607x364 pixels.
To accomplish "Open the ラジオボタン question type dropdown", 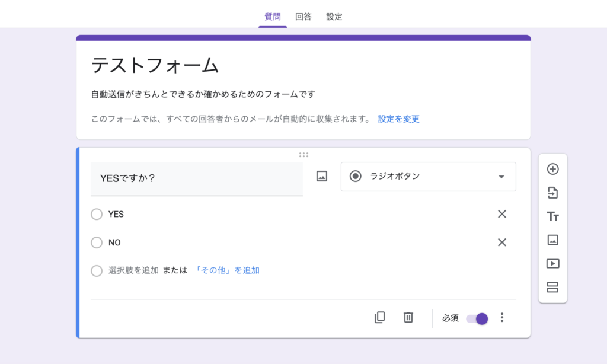I will coord(428,177).
